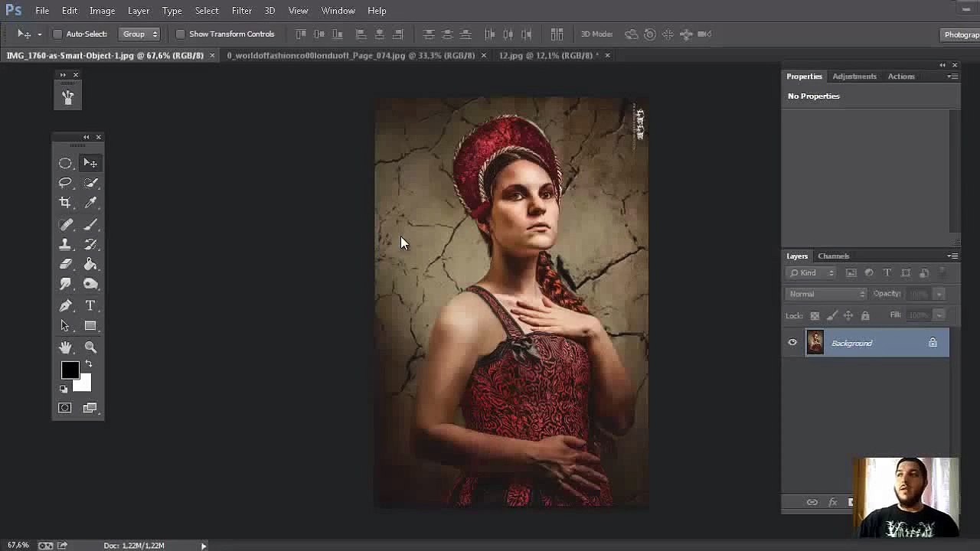Image resolution: width=980 pixels, height=551 pixels.
Task: Select the Eyedropper tool
Action: [90, 203]
